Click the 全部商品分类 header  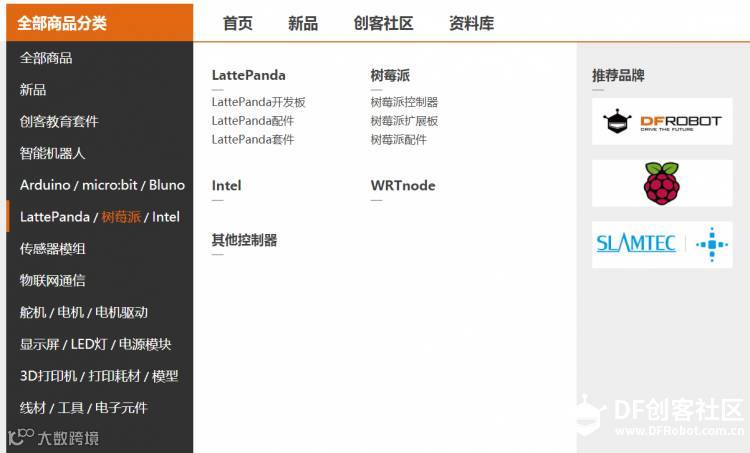tap(99, 23)
